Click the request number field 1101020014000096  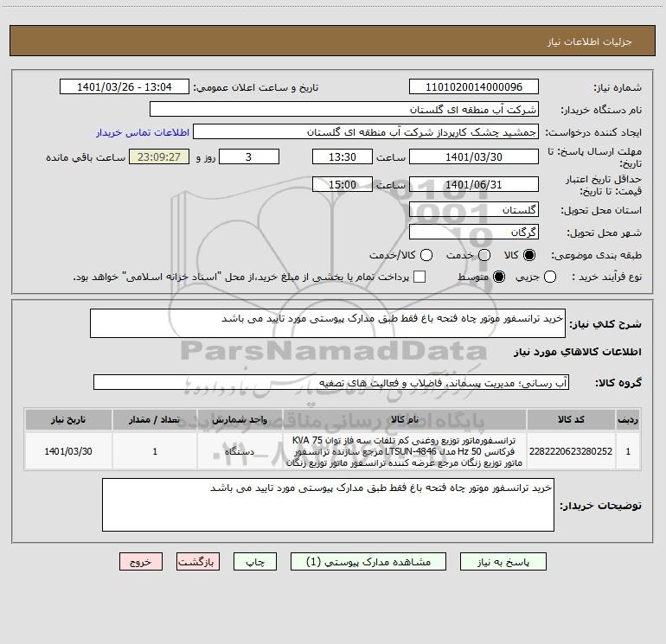(x=474, y=87)
